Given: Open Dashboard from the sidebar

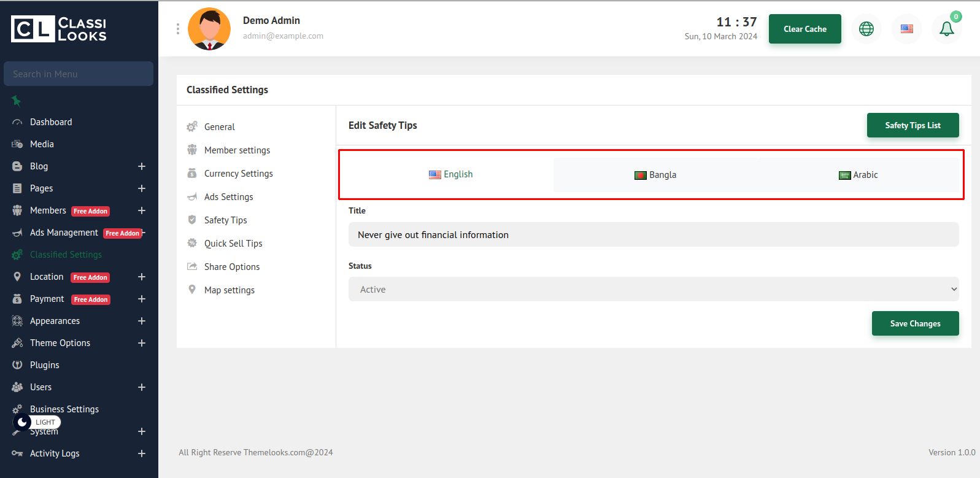Looking at the screenshot, I should pyautogui.click(x=51, y=122).
